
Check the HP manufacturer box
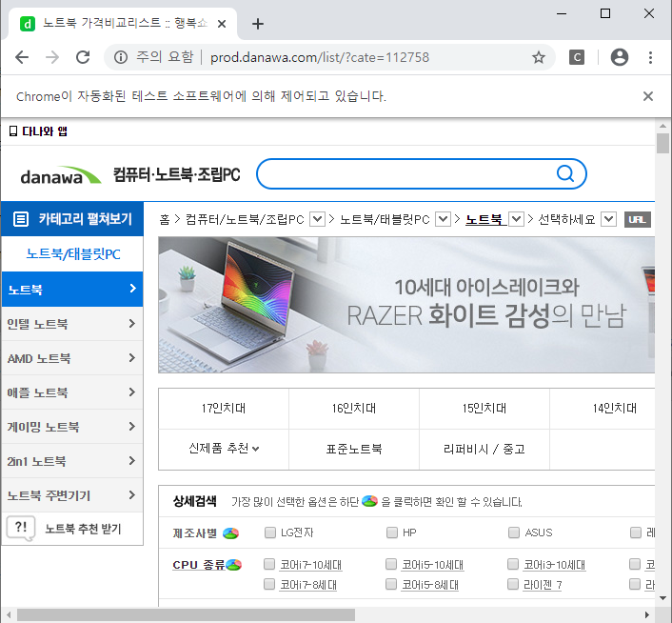pyautogui.click(x=392, y=533)
